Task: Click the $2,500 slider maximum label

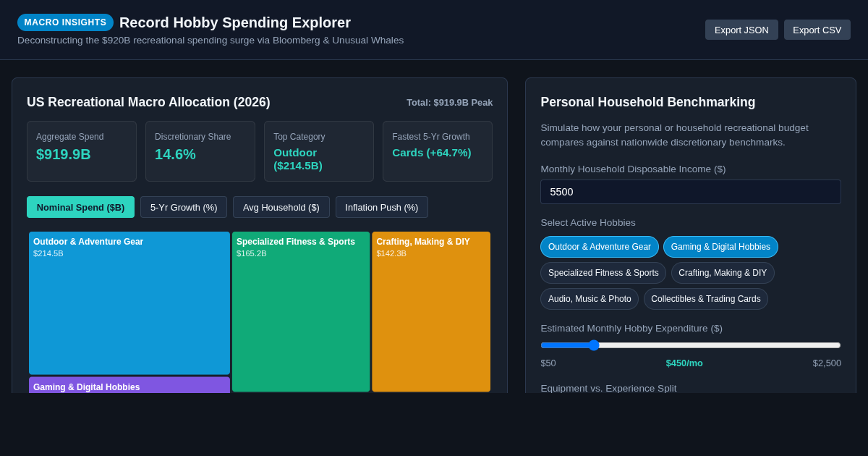Action: point(827,363)
